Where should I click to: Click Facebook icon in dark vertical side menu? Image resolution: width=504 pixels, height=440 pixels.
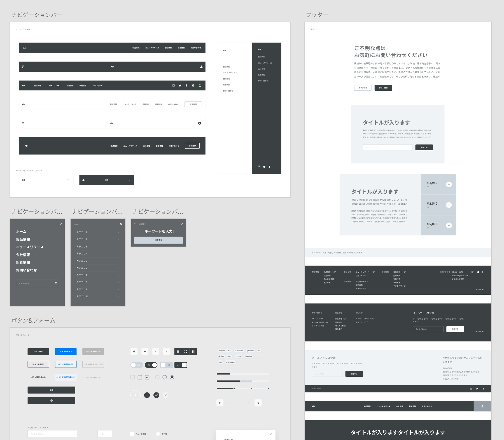pos(270,167)
